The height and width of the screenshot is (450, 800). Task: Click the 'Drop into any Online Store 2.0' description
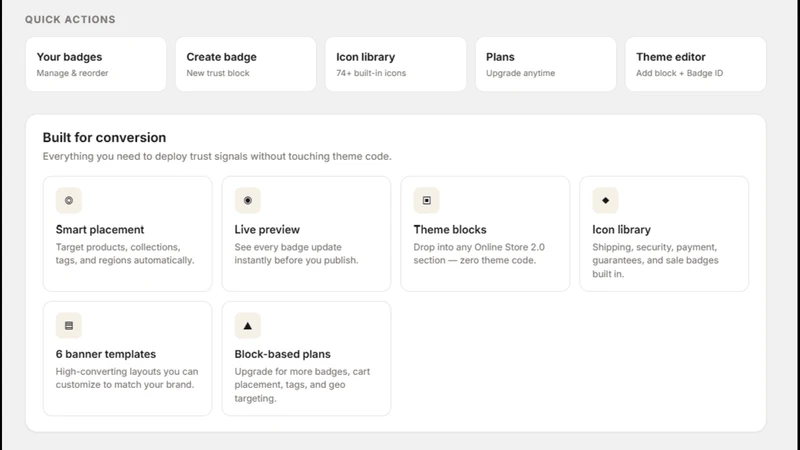[479, 254]
